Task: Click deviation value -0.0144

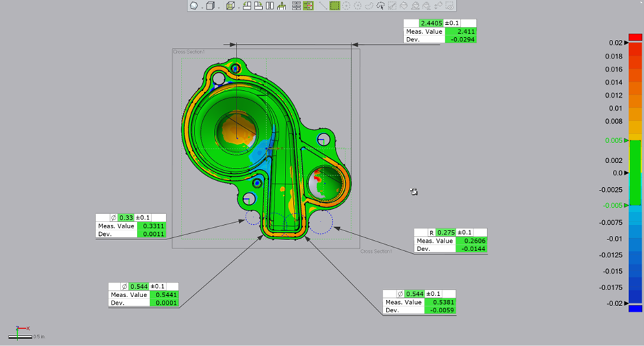Action: coord(471,249)
